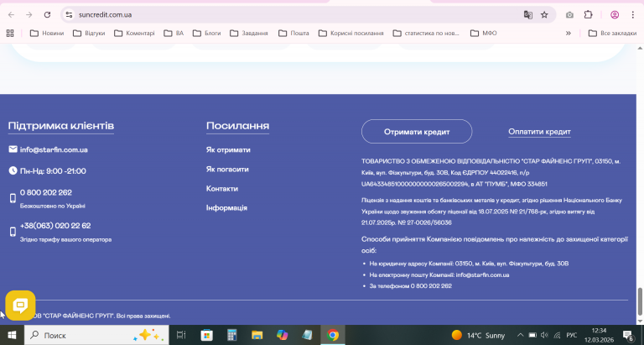This screenshot has height=345, width=644.
Task: Click the phone icon beside 0 800 202 262
Action: [13, 198]
